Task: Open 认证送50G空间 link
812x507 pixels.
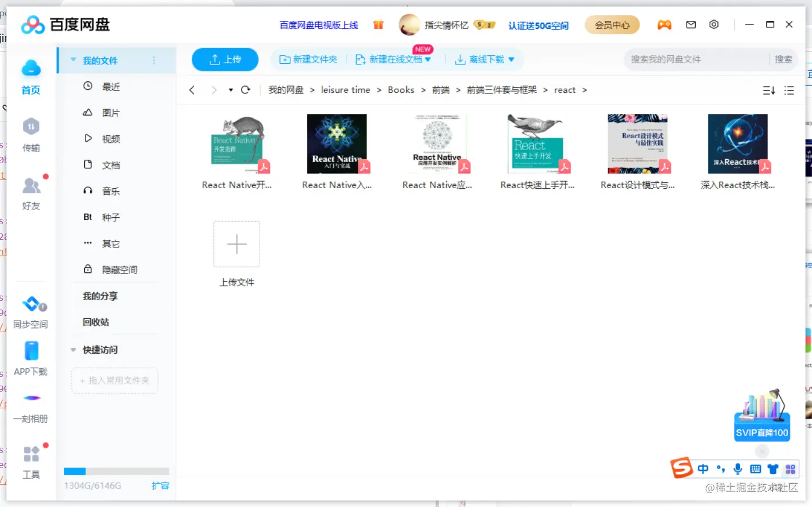Action: click(x=538, y=26)
